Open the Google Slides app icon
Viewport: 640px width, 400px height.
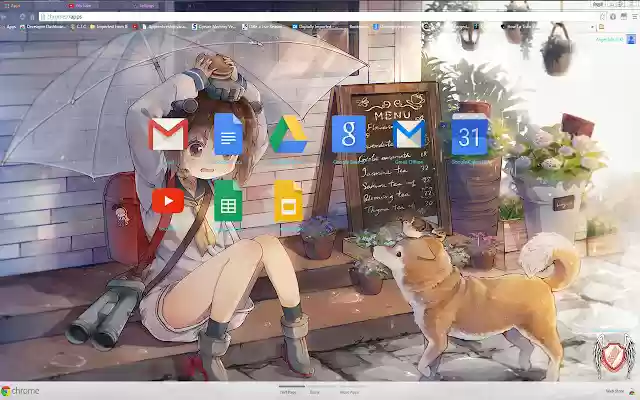click(288, 201)
